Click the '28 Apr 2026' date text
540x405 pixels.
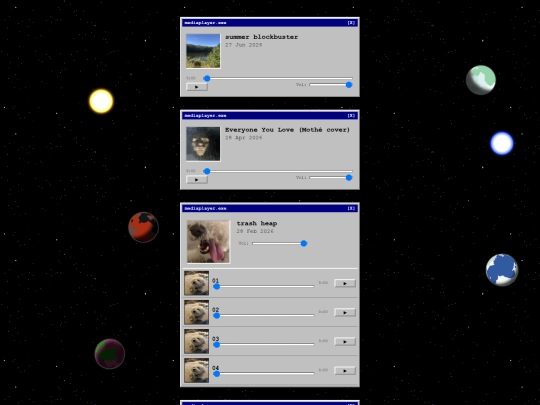click(244, 137)
